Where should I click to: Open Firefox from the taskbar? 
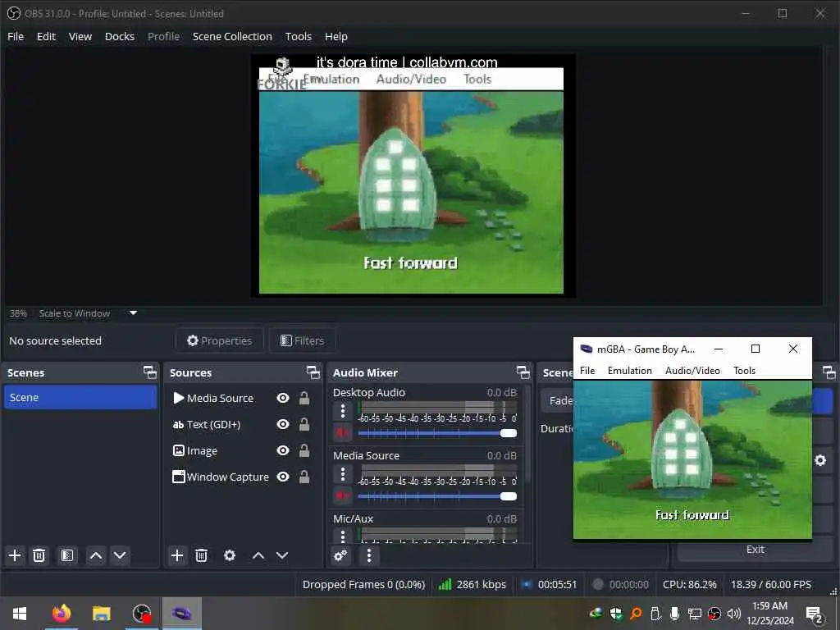click(x=61, y=614)
